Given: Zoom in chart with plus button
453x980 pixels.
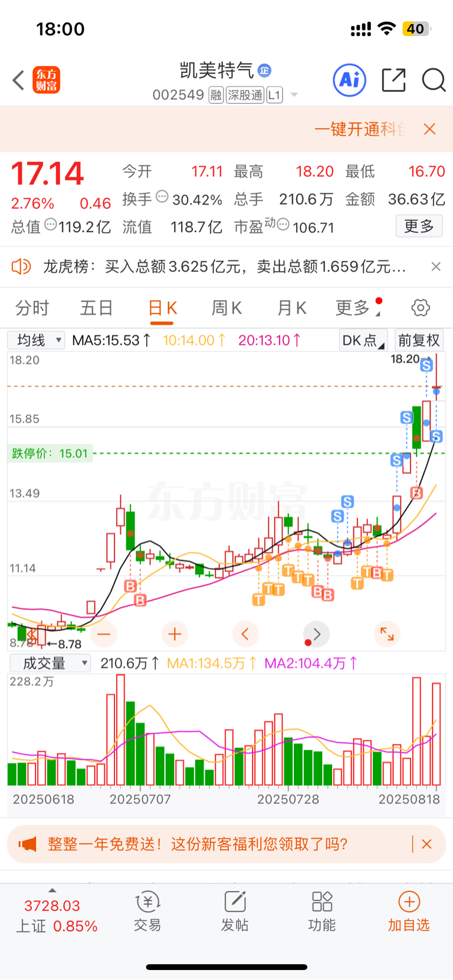Looking at the screenshot, I should (175, 635).
